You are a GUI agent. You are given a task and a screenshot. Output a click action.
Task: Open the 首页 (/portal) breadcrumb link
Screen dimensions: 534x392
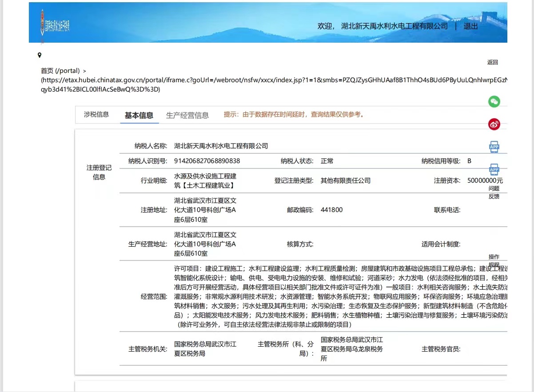coord(57,70)
